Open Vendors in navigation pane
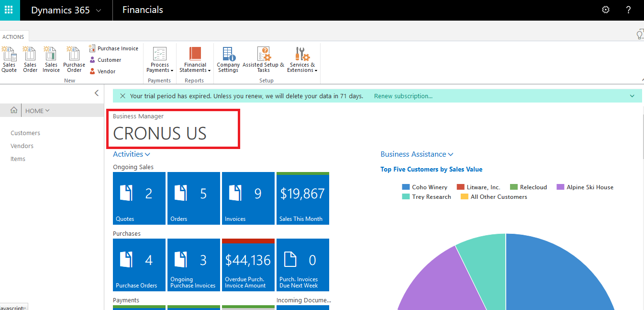644x310 pixels. [22, 146]
